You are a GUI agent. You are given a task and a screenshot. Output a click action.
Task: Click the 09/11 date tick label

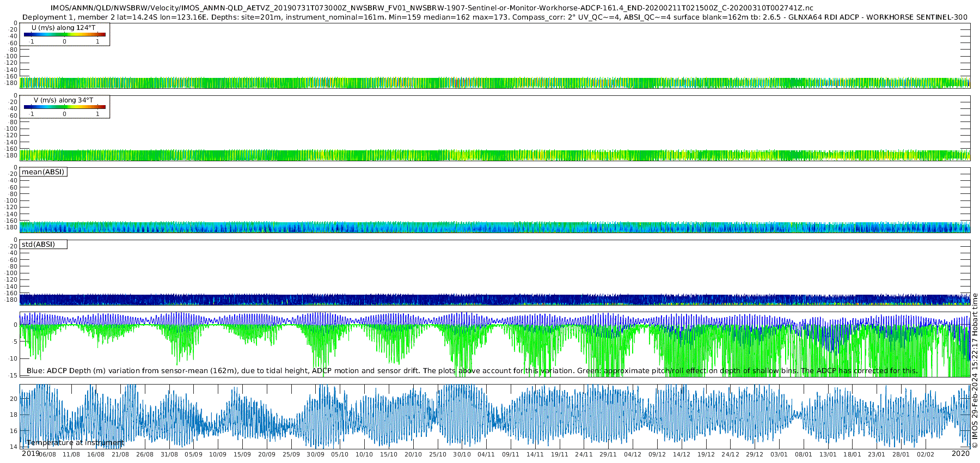pyautogui.click(x=511, y=454)
